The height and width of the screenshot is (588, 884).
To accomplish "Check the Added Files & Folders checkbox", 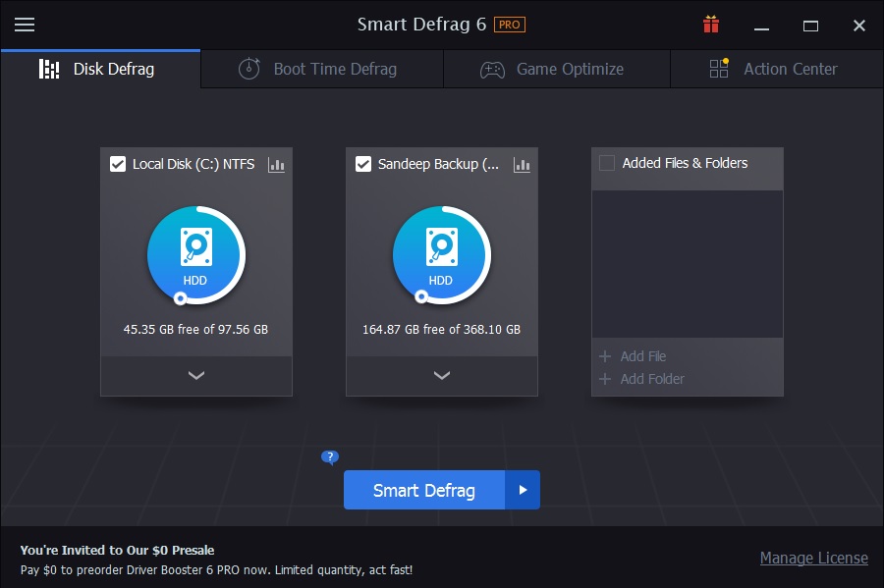I will pos(607,163).
